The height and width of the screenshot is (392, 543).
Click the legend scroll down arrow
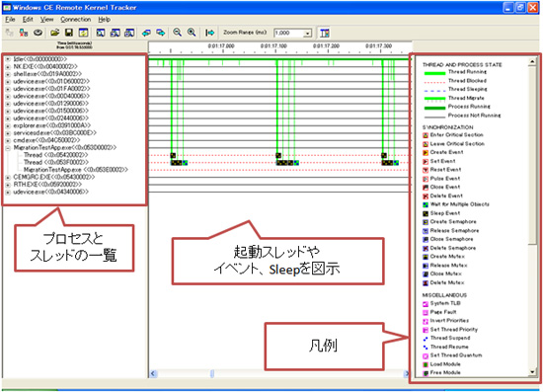532,372
